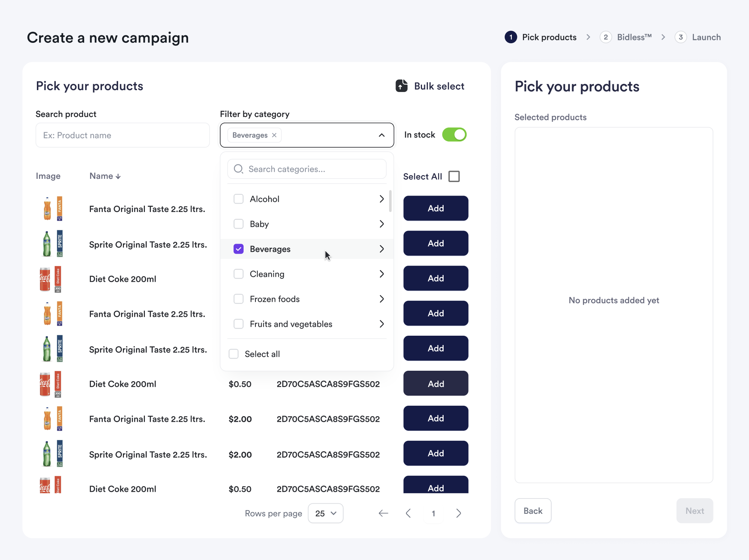Click the Next button

pos(695,511)
